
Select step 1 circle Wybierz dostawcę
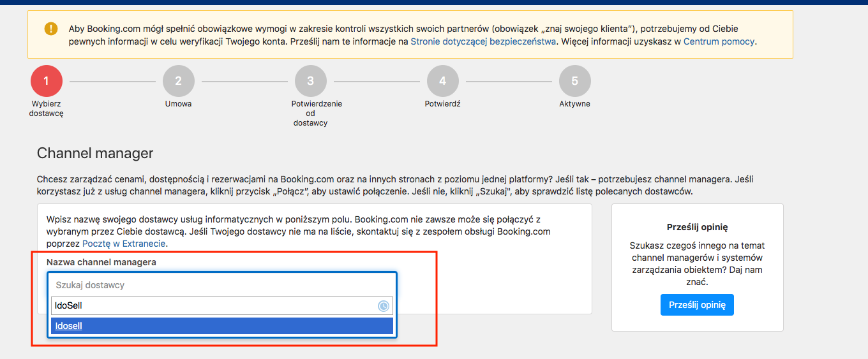click(x=47, y=81)
